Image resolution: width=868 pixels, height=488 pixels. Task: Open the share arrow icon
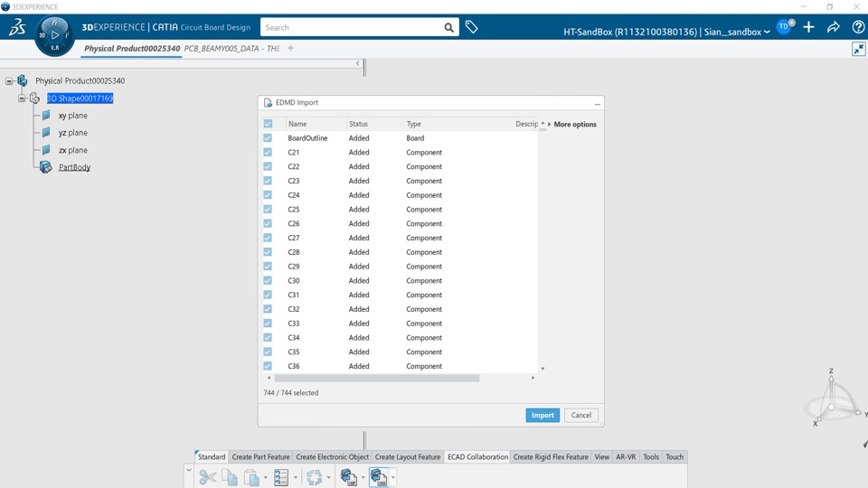point(833,26)
